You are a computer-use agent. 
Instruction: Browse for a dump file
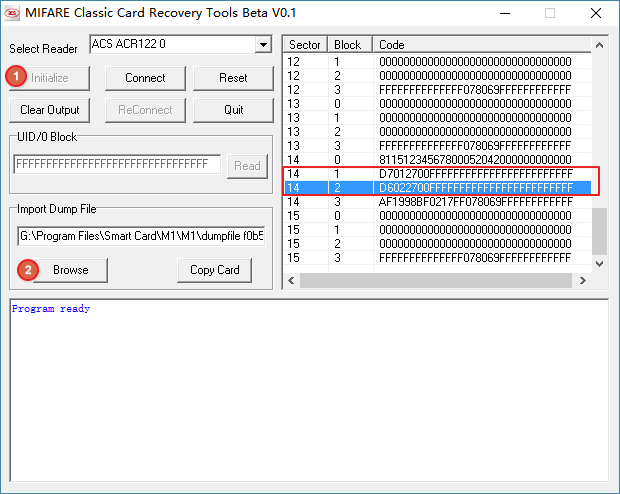click(x=70, y=270)
